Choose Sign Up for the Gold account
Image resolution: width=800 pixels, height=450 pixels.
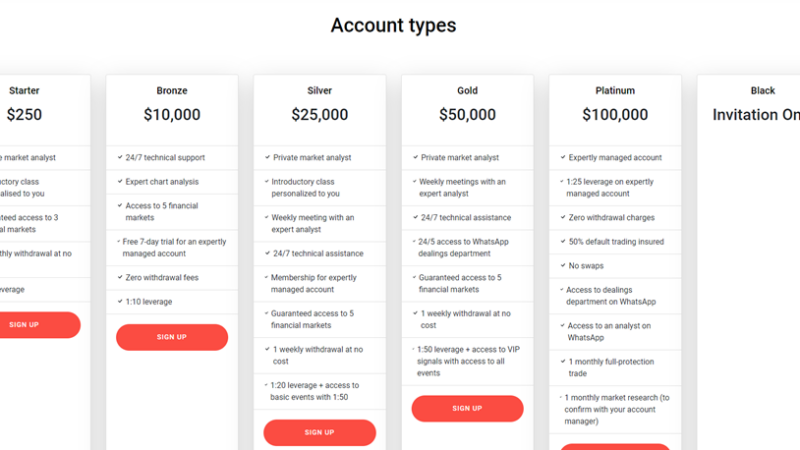[x=467, y=408]
